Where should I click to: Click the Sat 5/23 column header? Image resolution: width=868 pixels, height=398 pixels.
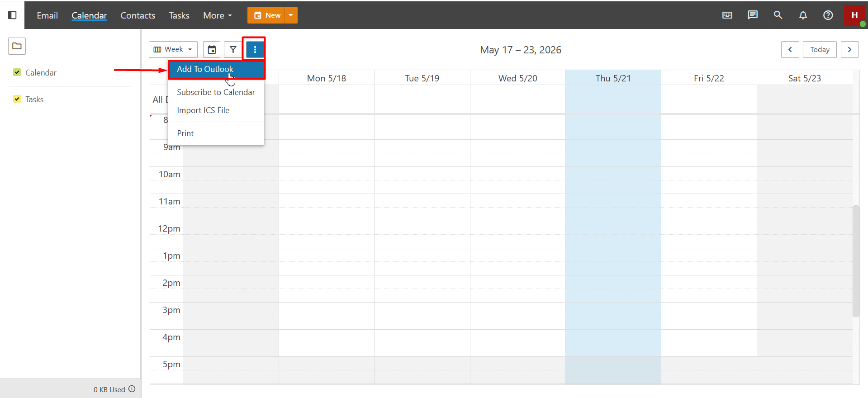coord(805,78)
